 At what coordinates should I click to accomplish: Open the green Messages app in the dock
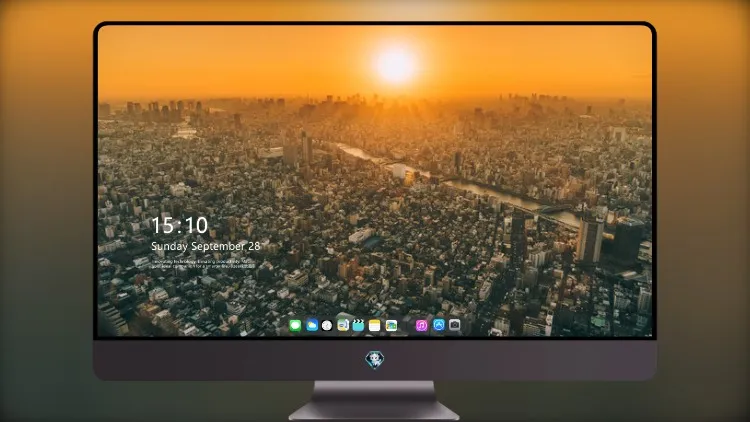(295, 326)
